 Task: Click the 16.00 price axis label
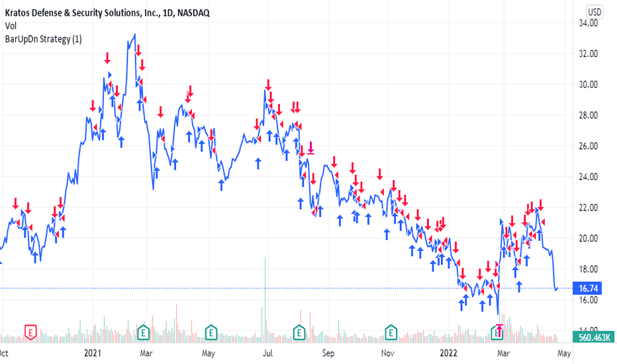pos(589,300)
